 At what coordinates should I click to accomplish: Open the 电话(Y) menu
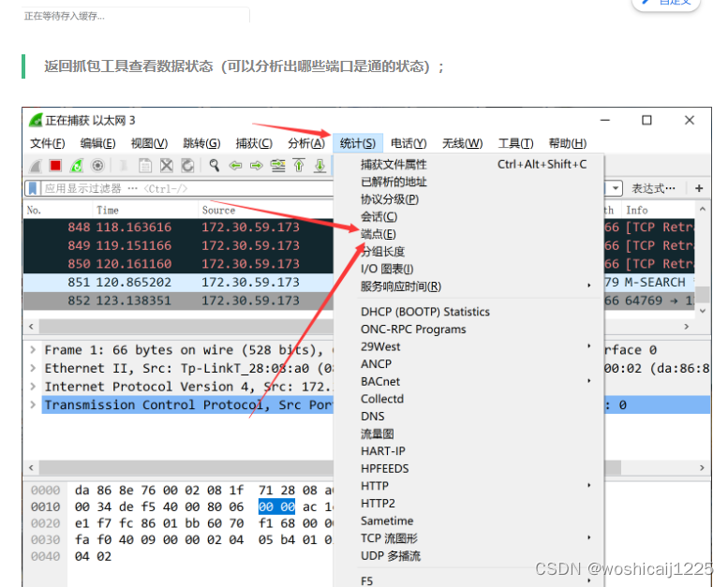(409, 143)
